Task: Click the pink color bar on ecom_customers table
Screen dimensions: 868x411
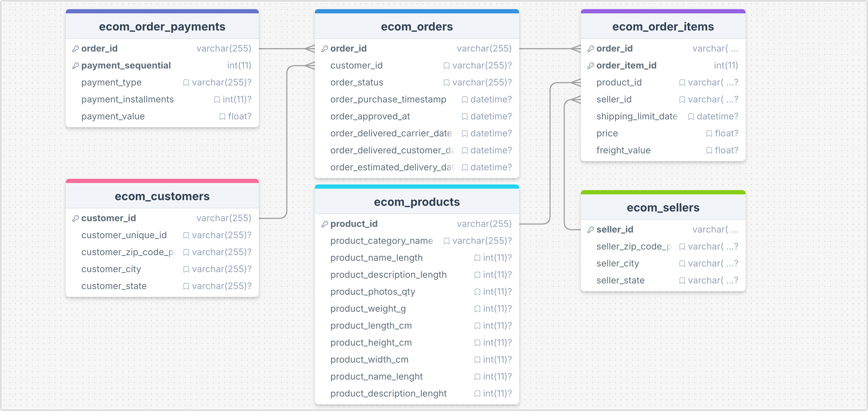Action: [x=162, y=181]
